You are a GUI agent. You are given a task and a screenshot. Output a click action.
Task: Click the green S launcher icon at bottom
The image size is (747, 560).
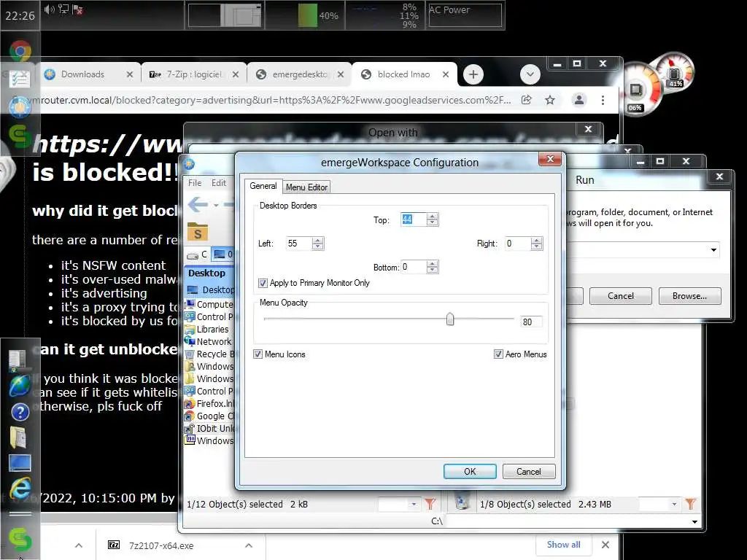click(x=20, y=540)
